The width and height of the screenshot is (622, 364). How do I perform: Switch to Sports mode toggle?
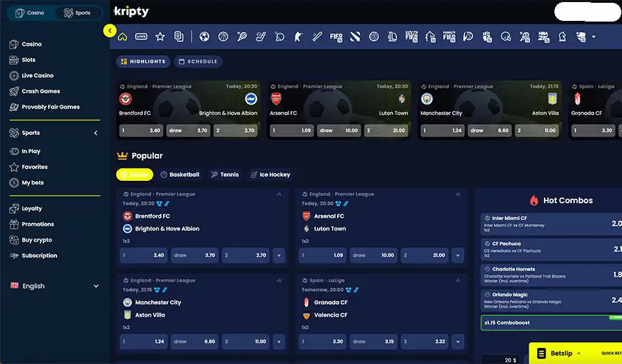[x=77, y=13]
